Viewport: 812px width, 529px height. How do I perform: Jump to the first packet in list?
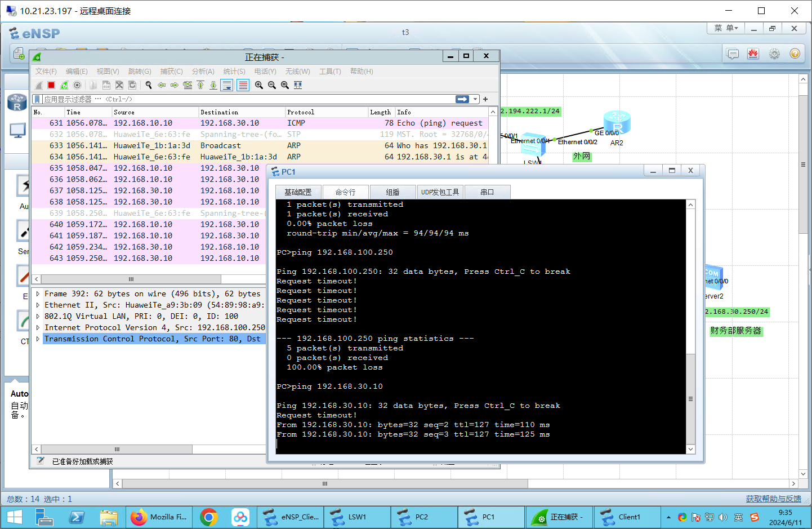(x=200, y=85)
